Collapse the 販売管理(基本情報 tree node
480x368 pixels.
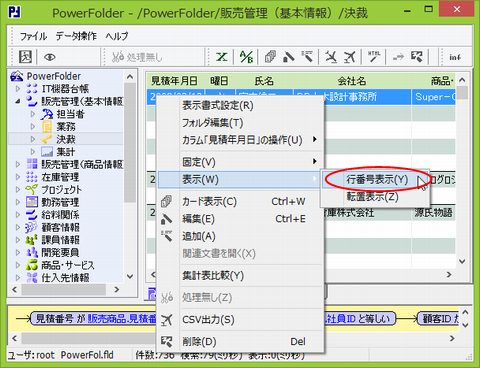click(18, 101)
